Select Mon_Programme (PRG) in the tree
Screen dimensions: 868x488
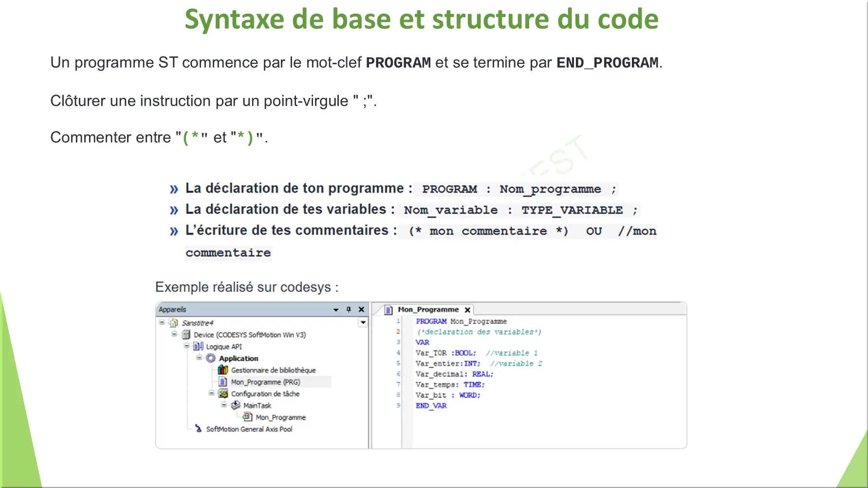pyautogui.click(x=265, y=382)
